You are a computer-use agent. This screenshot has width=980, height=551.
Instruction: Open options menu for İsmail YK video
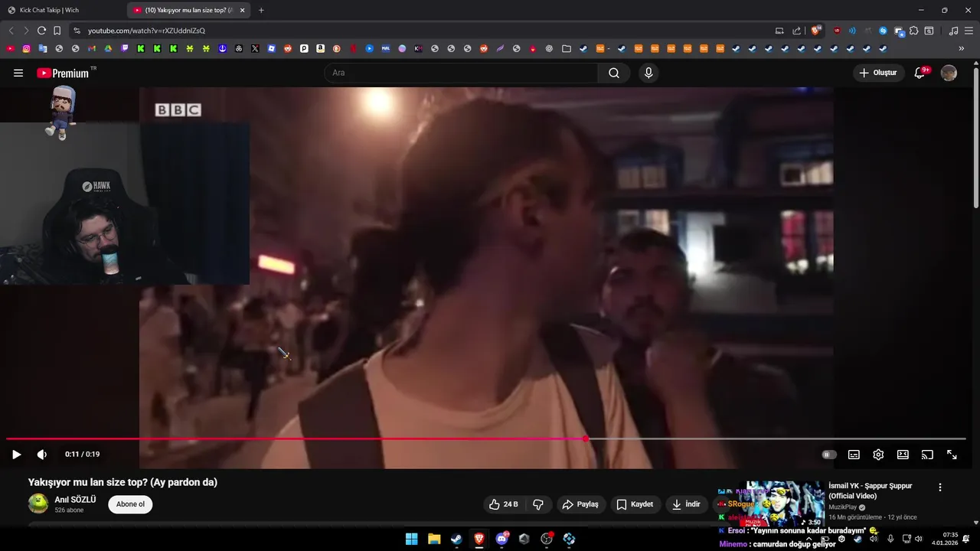[940, 487]
